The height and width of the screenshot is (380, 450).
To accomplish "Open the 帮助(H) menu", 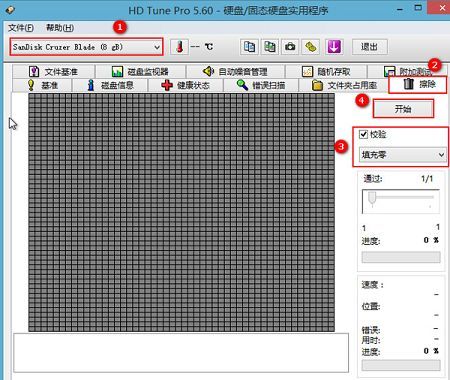I will (x=60, y=28).
